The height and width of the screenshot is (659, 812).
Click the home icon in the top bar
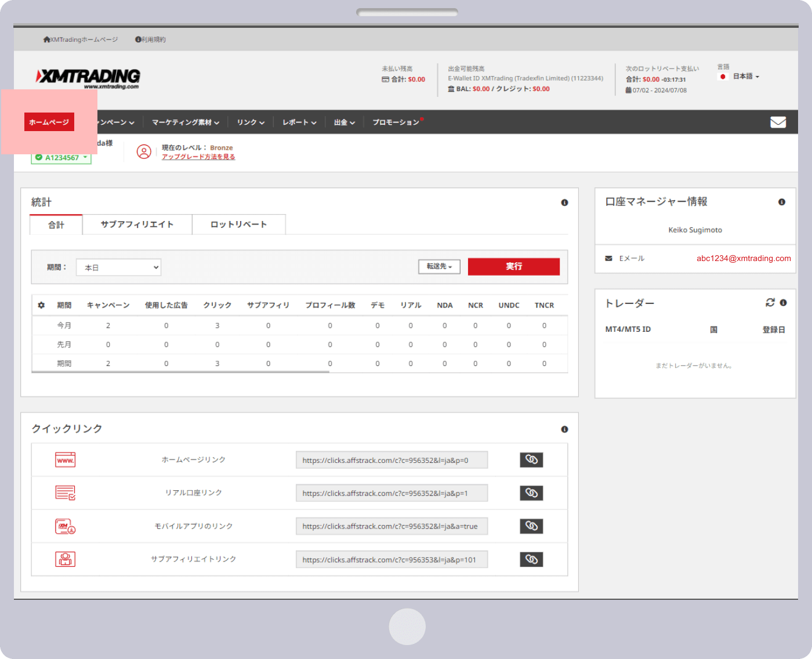tap(46, 39)
